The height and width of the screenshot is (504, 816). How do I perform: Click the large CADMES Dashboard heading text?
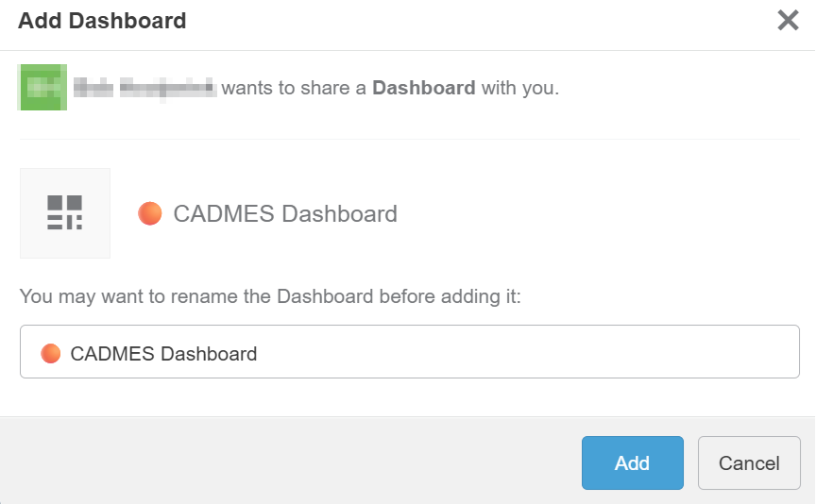(x=285, y=213)
